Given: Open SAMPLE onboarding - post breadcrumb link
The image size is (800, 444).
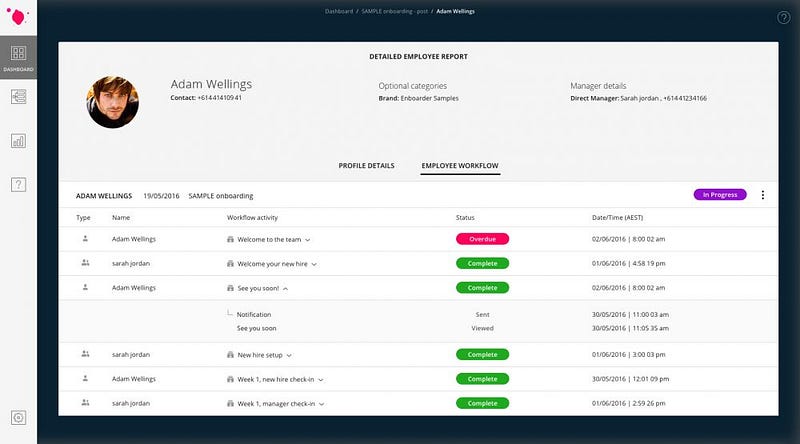Looking at the screenshot, I should click(x=394, y=11).
